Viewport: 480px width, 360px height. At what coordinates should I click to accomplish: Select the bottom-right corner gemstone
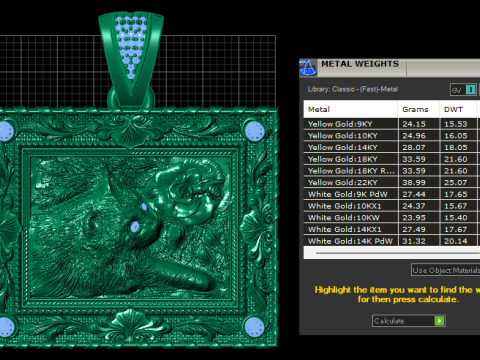click(x=254, y=327)
